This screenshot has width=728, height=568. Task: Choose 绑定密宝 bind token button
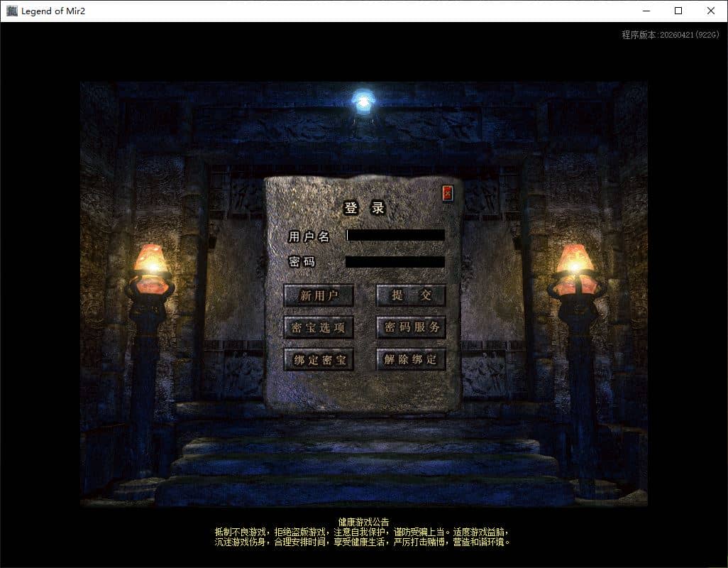click(319, 359)
